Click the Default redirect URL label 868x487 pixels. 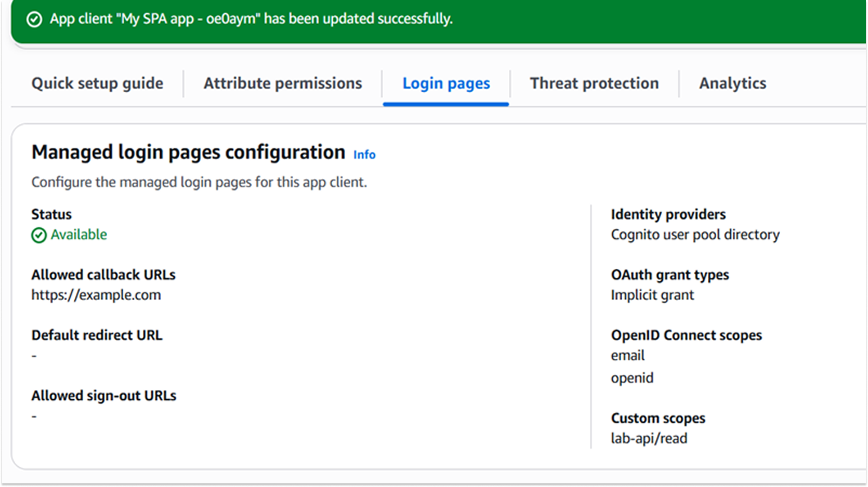(x=97, y=335)
